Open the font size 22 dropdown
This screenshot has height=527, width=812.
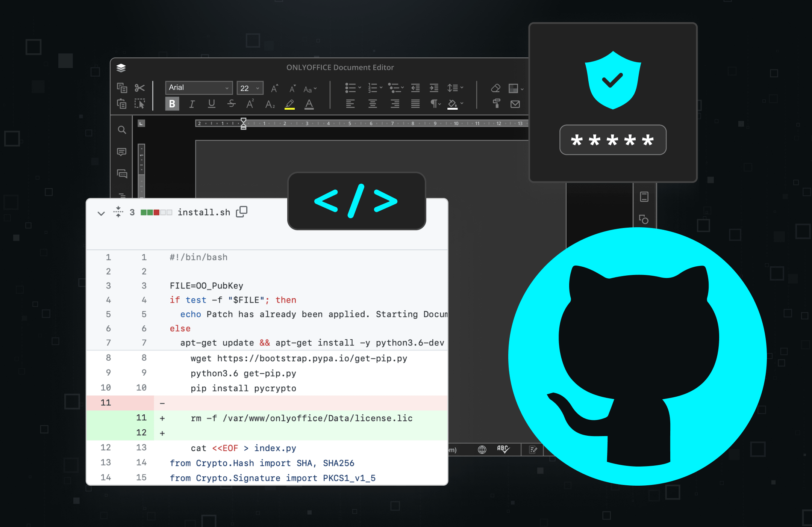point(250,88)
